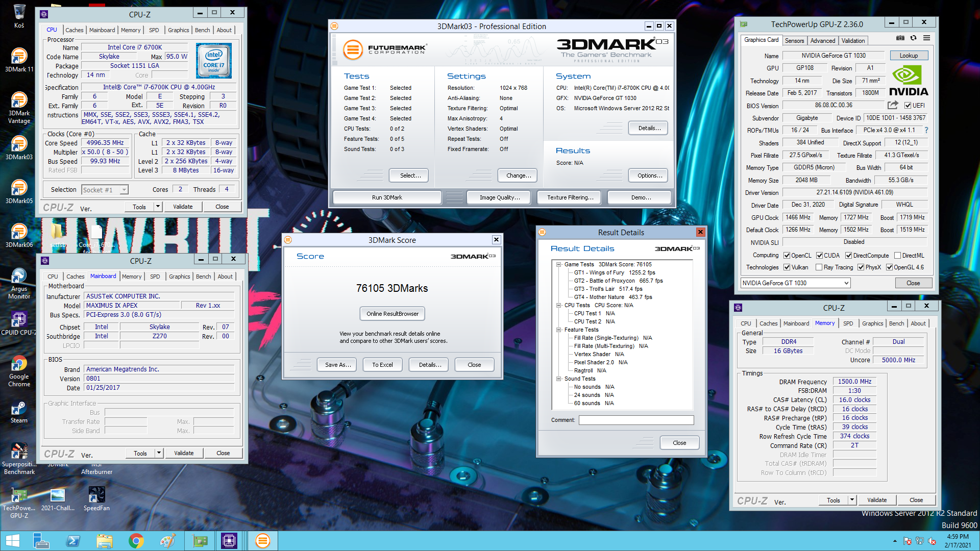Collapse the Game Tests tree node
This screenshot has width=980, height=551.
559,264
